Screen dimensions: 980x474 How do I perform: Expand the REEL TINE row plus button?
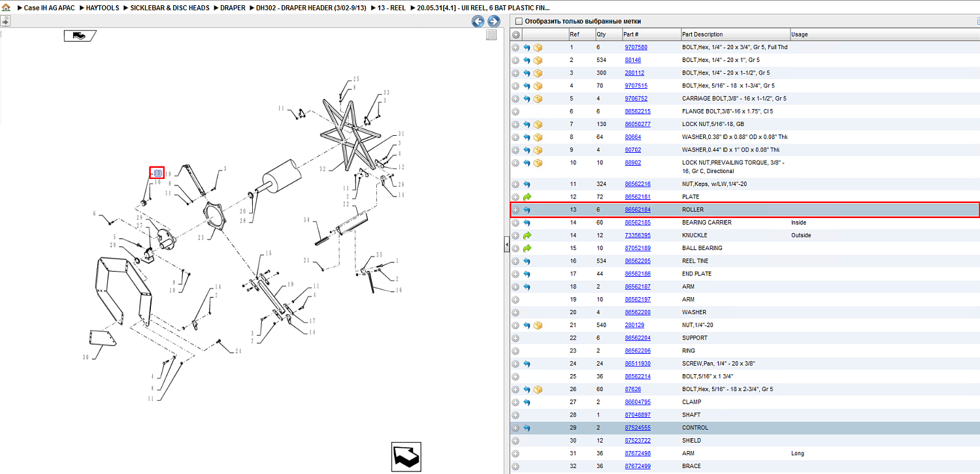tap(515, 261)
